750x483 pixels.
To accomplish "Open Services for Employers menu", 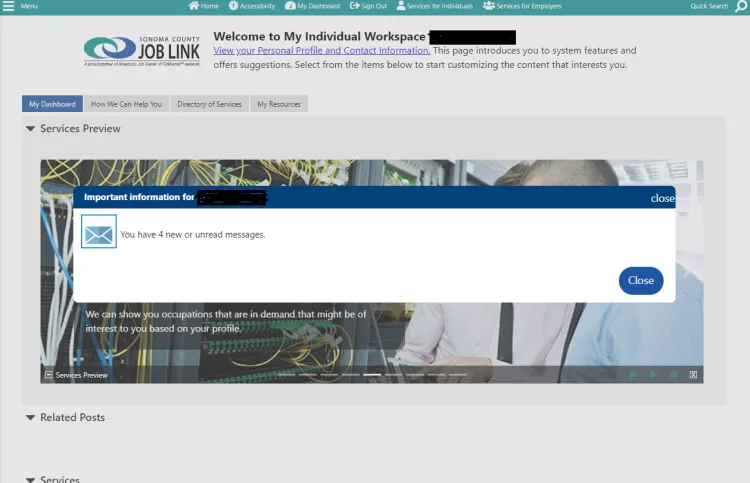I will [x=529, y=6].
